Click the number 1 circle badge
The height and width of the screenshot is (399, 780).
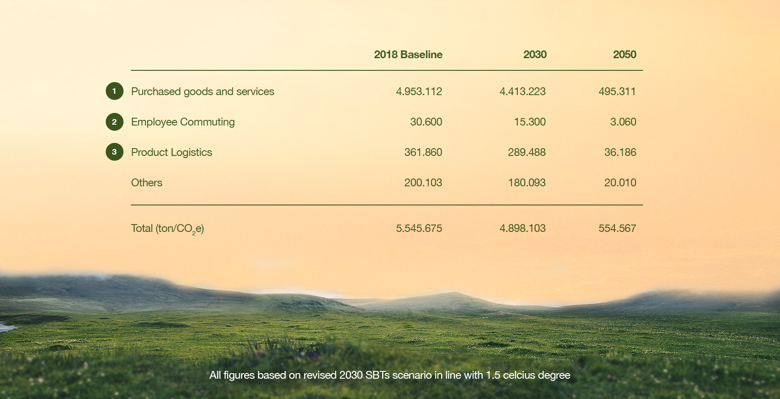click(x=114, y=92)
